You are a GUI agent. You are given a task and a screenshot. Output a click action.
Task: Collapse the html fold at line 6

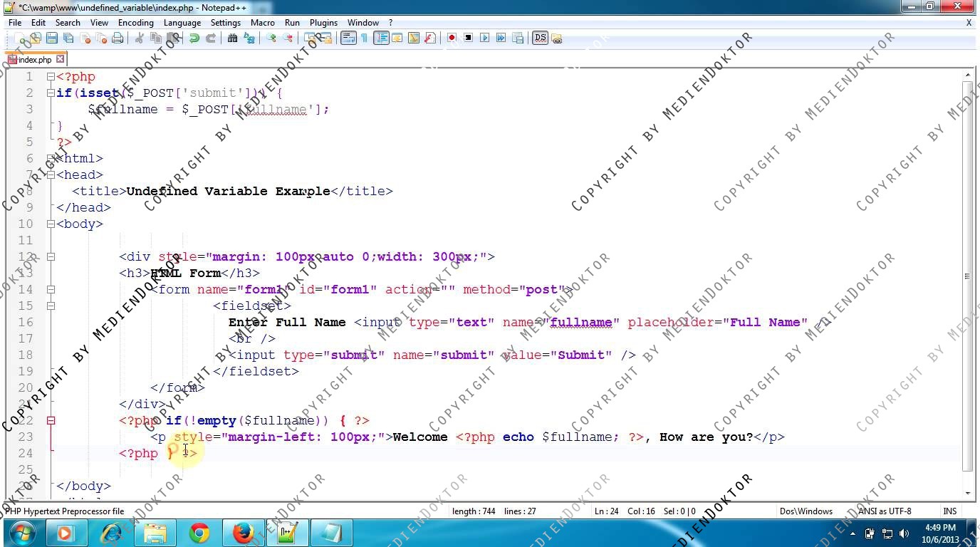pyautogui.click(x=51, y=158)
